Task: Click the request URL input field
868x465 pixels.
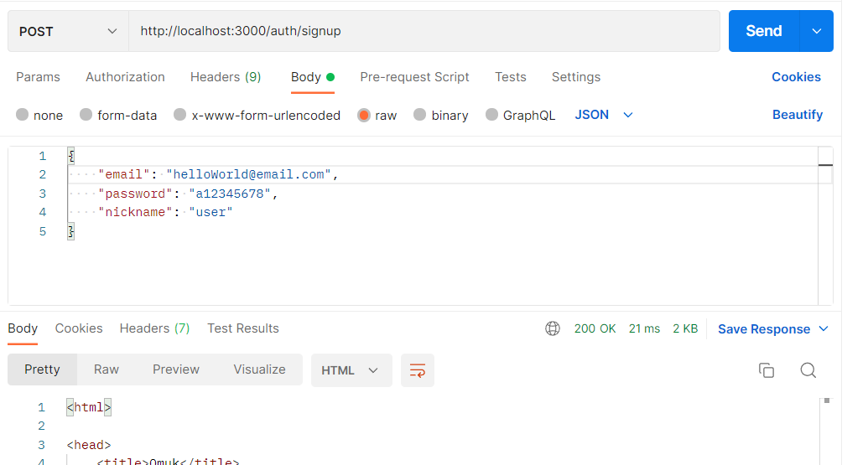Action: (x=424, y=31)
